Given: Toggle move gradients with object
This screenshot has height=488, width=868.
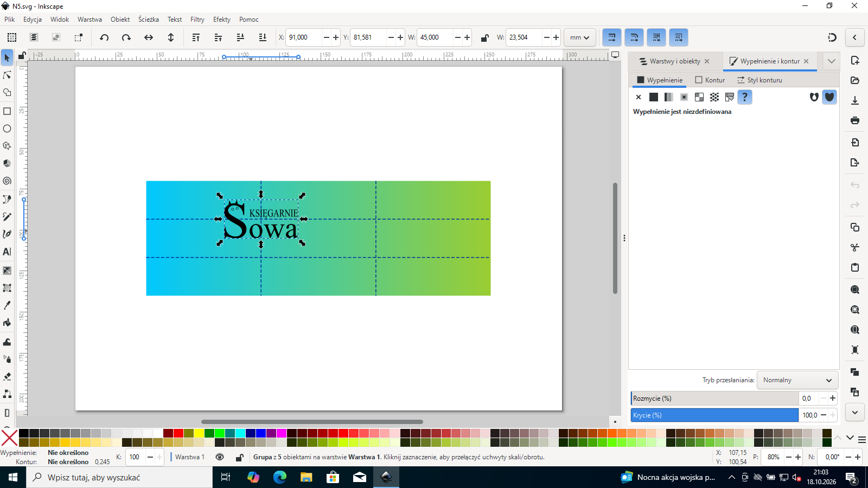Looking at the screenshot, I should pos(656,37).
